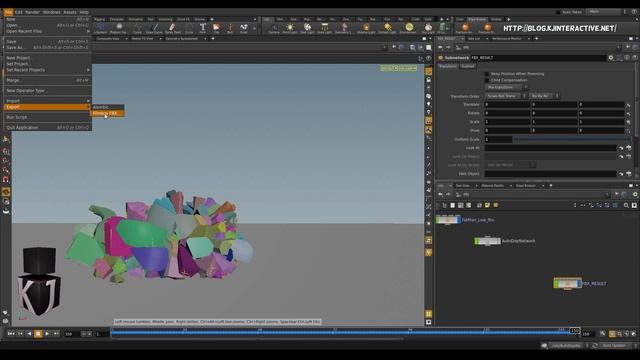Select the AutoDopNetwork node
The image size is (640, 360).
pos(487,241)
